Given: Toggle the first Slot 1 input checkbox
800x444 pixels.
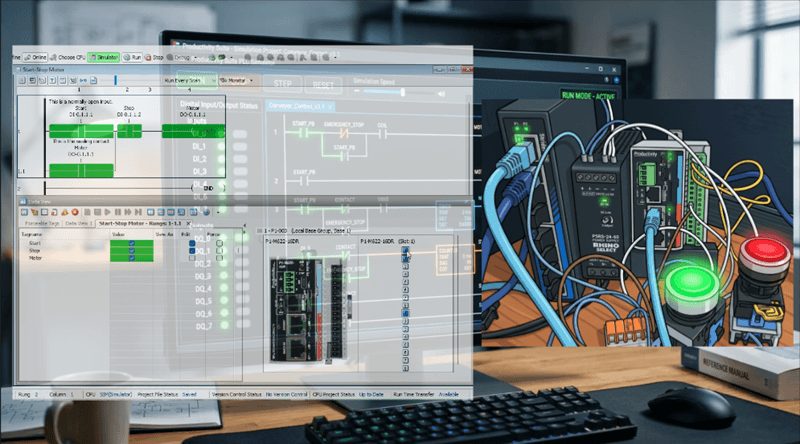Looking at the screenshot, I should pyautogui.click(x=405, y=250).
